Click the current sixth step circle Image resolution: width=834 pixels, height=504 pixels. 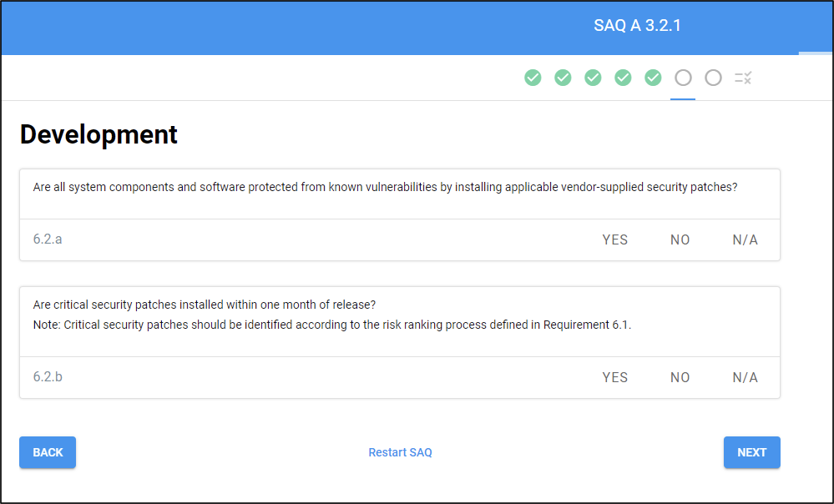[x=683, y=78]
